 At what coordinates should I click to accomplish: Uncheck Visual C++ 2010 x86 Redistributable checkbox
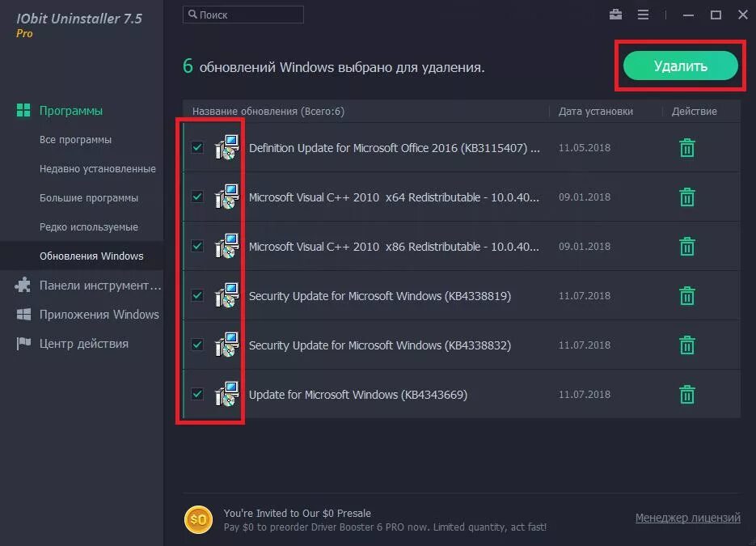coord(197,246)
